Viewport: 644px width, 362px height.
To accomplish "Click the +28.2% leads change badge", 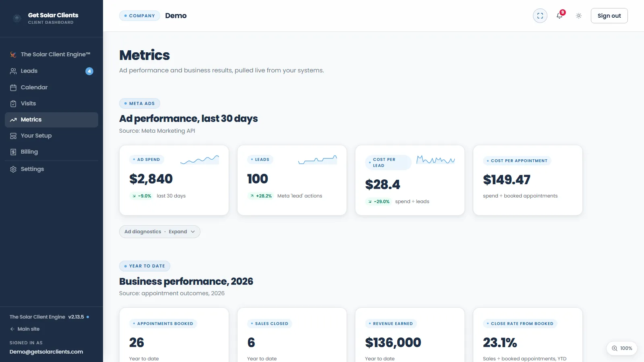I will tap(261, 196).
